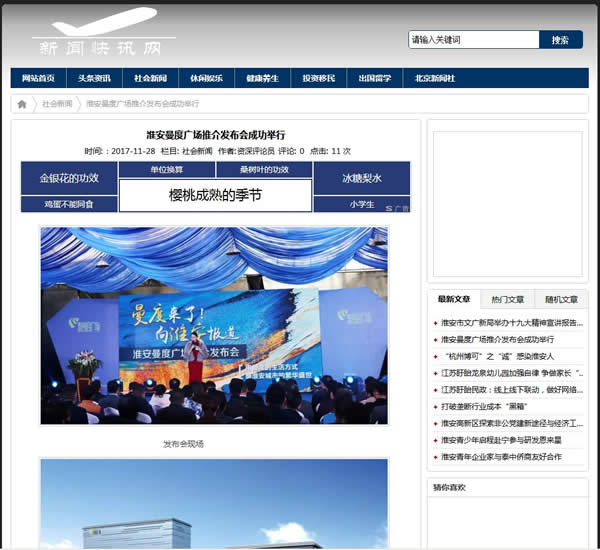Click the home icon in breadcrumb
The height and width of the screenshot is (550, 600).
point(22,104)
